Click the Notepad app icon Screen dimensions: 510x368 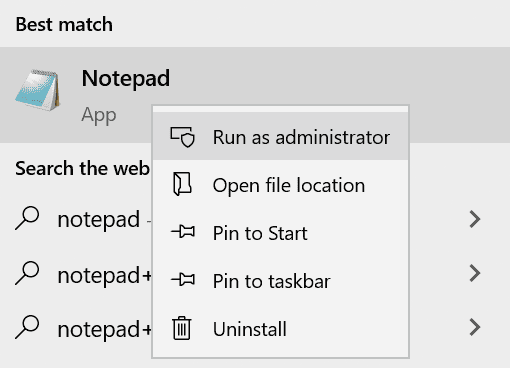coord(37,90)
